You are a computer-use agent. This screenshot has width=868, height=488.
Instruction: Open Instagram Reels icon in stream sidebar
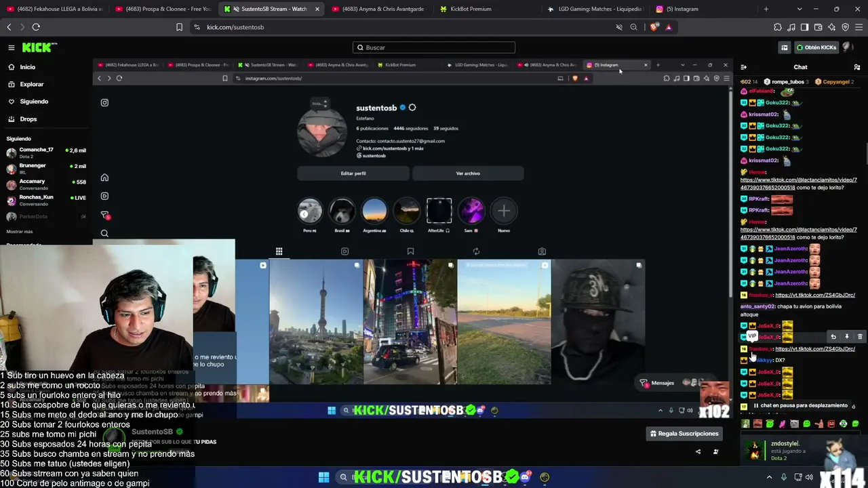coord(104,196)
